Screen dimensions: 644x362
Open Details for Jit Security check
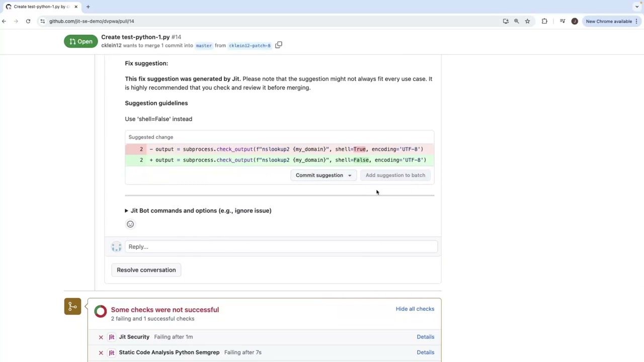[426, 337]
